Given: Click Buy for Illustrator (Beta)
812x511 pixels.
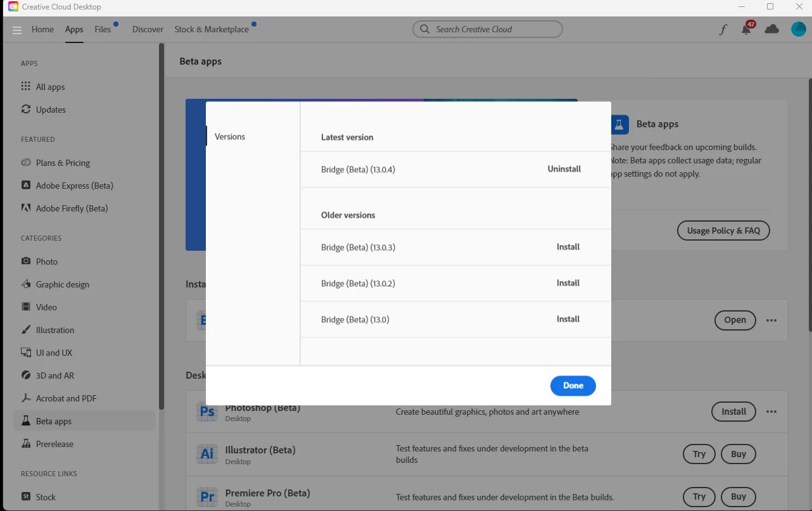Looking at the screenshot, I should (739, 454).
